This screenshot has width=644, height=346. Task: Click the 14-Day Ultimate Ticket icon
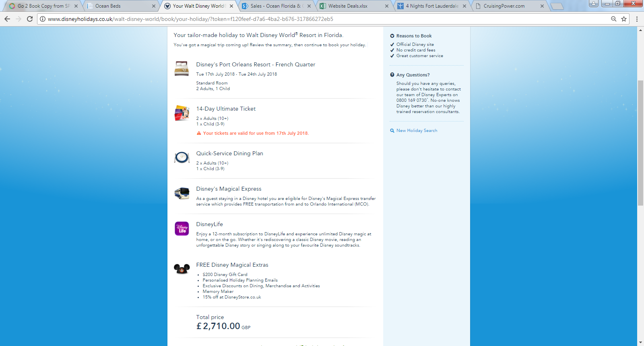point(182,113)
